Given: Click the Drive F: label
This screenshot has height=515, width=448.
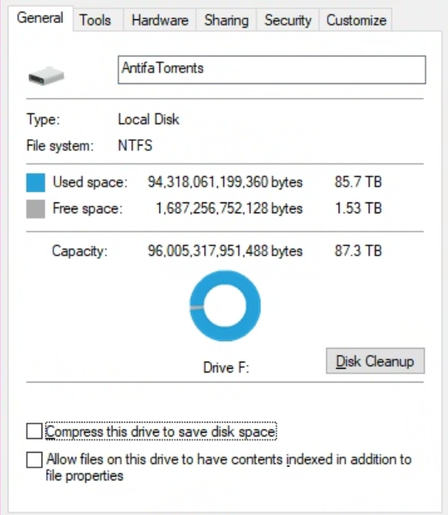Looking at the screenshot, I should click(x=226, y=368).
